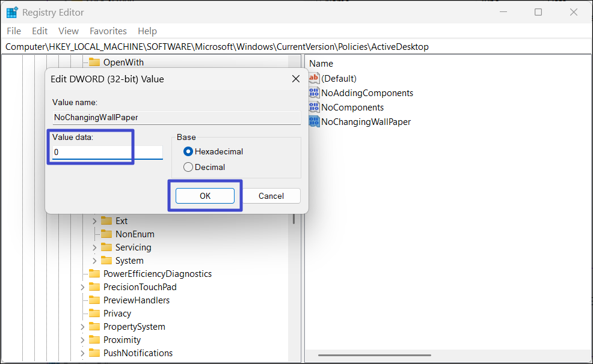Click the horizontal scrollbar in values pane

[x=375, y=356]
